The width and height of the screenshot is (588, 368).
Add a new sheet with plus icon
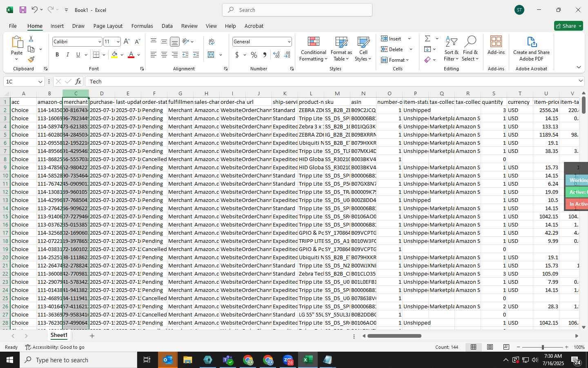[92, 336]
